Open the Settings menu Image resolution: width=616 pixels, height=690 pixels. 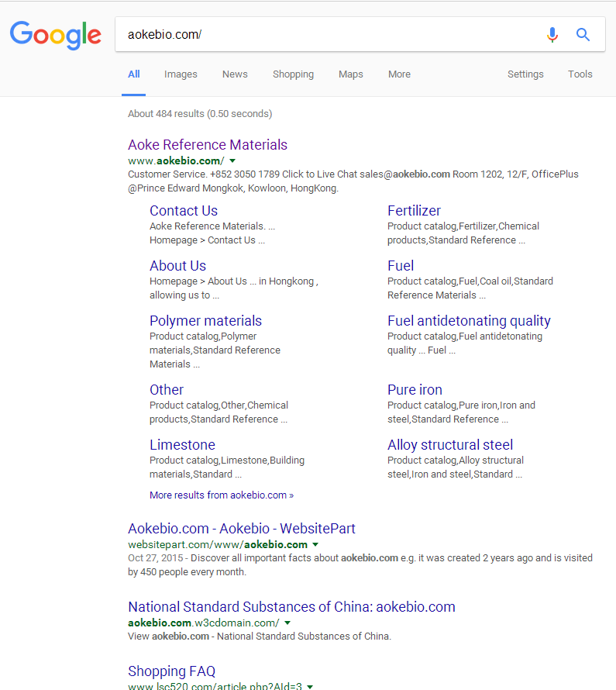pyautogui.click(x=525, y=74)
